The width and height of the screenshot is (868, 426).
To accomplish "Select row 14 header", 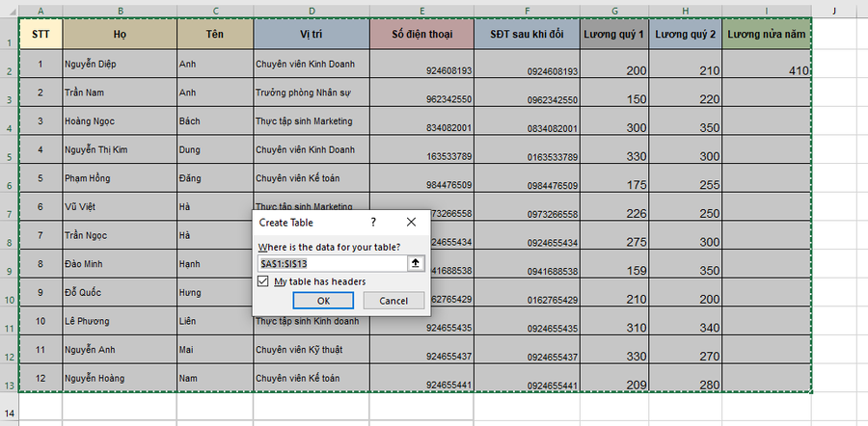I will tap(10, 407).
